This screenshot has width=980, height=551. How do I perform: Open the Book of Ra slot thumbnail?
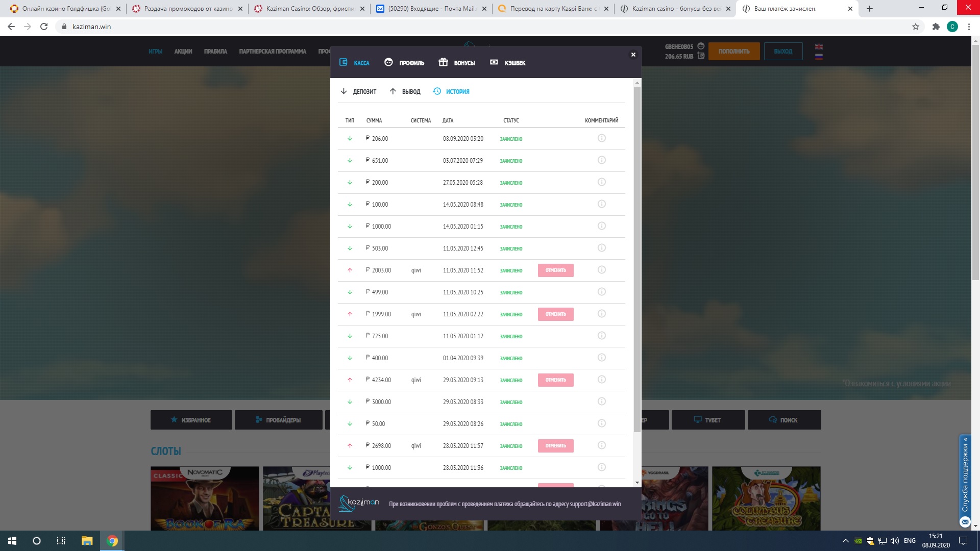coord(205,498)
